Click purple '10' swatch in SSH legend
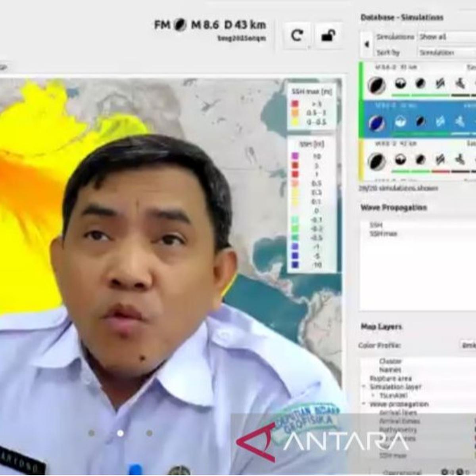476x476 pixels. 295,157
